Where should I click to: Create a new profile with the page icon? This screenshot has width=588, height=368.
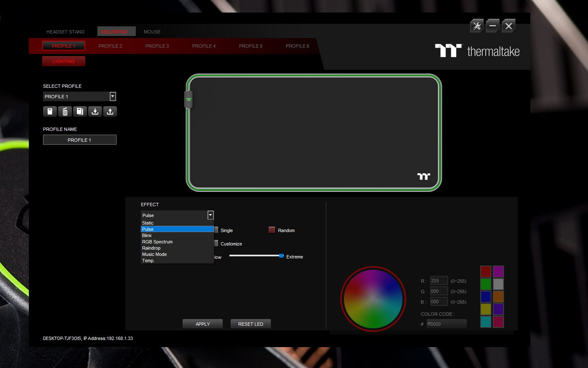50,112
